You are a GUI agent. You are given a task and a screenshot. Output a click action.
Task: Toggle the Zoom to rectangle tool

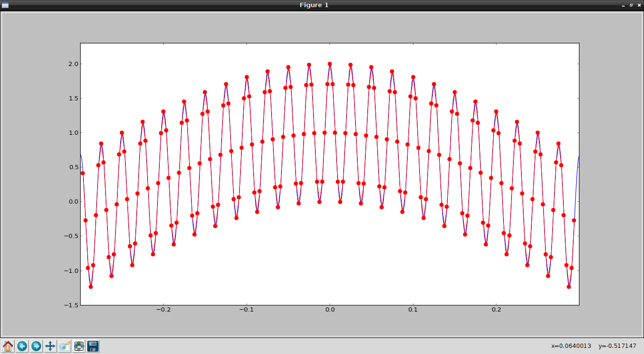[x=65, y=346]
